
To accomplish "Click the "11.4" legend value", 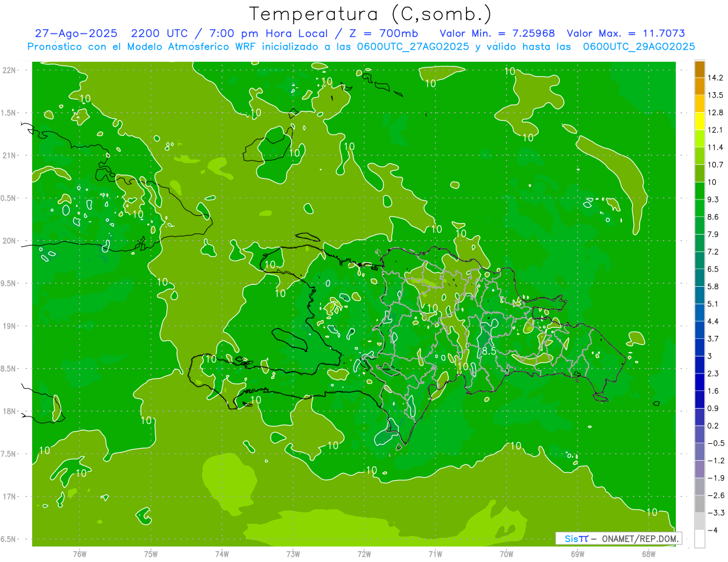I will pos(716,147).
